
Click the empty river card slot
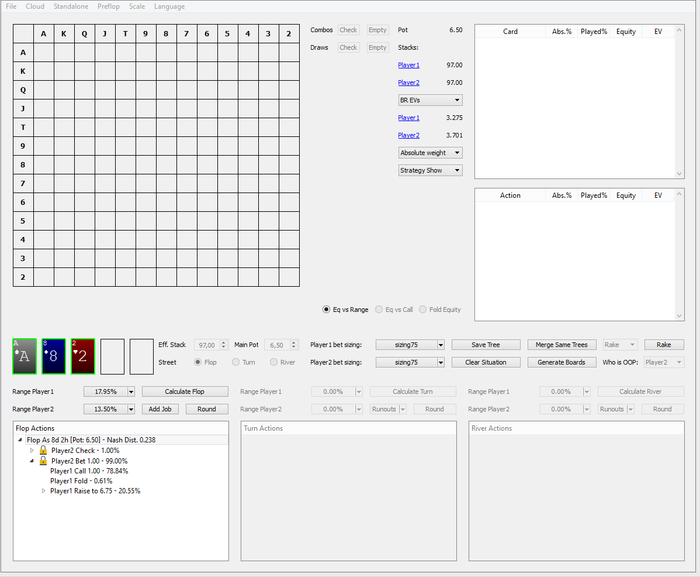click(142, 356)
